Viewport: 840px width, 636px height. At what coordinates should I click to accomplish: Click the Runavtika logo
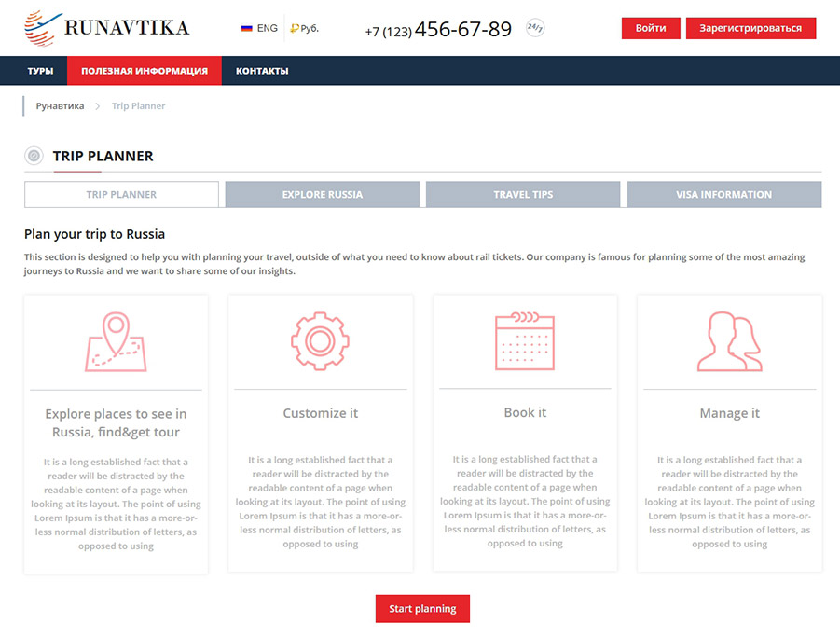tap(106, 28)
